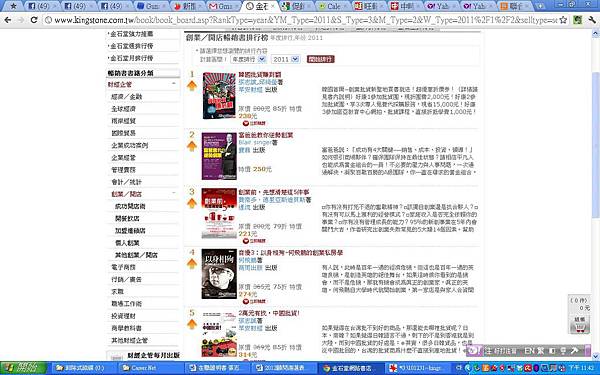Open rank 2 book title link
The image size is (600, 375).
coord(266,135)
